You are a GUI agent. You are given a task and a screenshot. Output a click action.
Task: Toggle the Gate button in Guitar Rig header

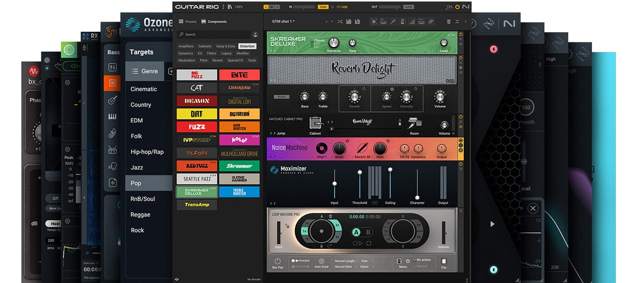click(x=323, y=7)
